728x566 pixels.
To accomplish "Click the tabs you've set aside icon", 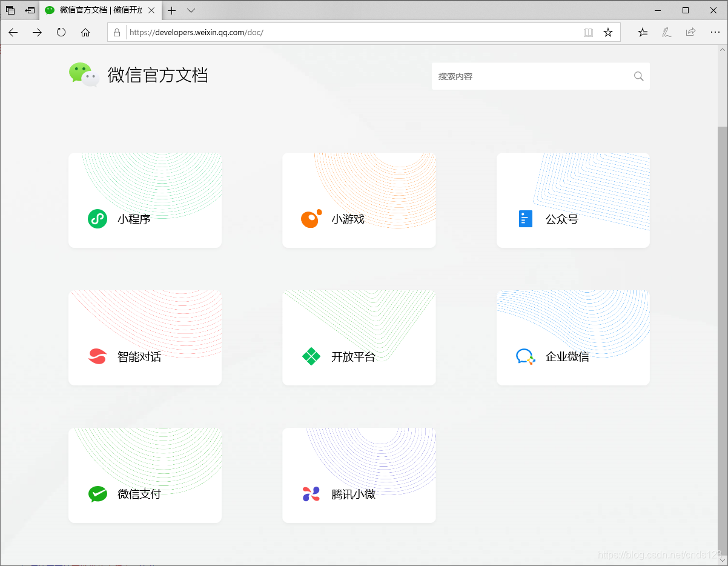I will (x=10, y=10).
